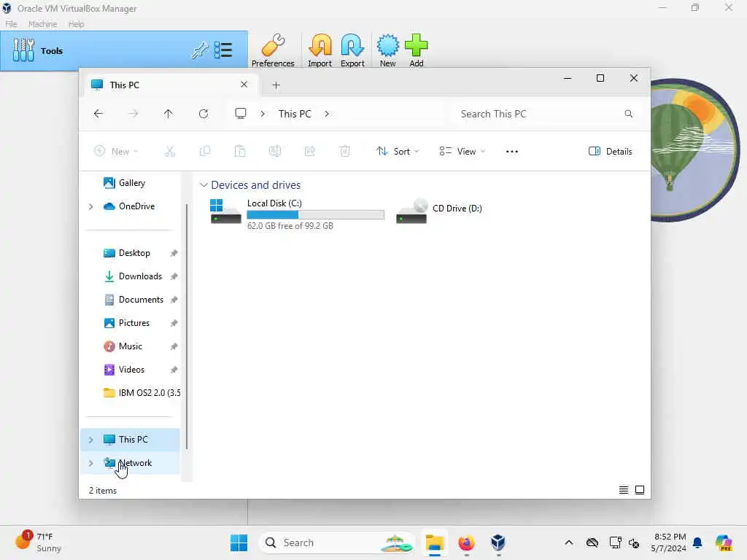Click the Share icon
The height and width of the screenshot is (560, 747).
[309, 152]
